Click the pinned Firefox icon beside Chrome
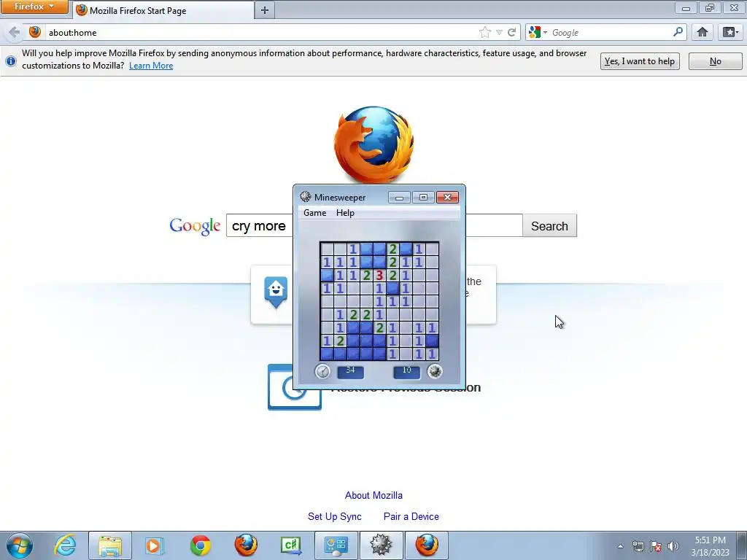The width and height of the screenshot is (747, 560). [246, 545]
